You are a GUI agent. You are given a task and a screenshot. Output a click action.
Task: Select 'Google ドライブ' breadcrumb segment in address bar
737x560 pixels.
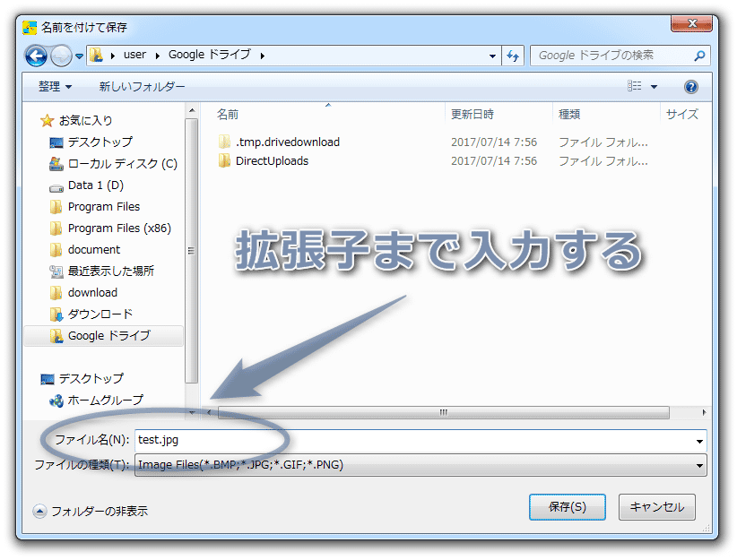(210, 55)
